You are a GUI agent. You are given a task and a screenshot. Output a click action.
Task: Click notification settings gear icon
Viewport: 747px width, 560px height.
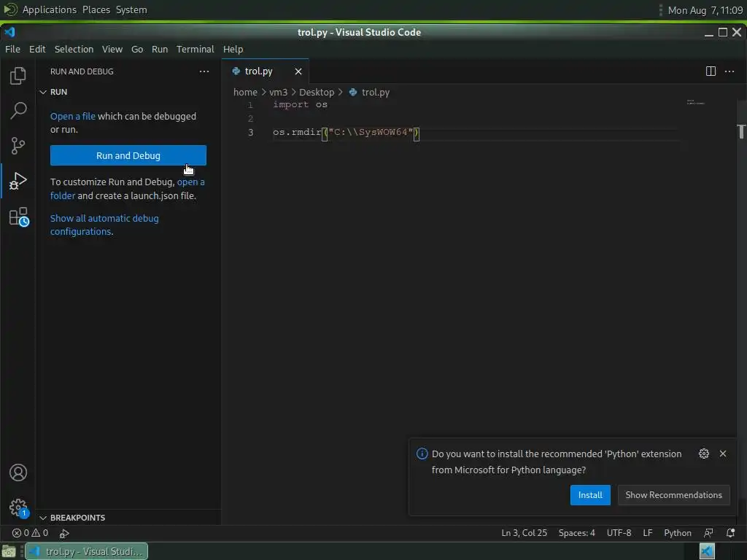[704, 454]
